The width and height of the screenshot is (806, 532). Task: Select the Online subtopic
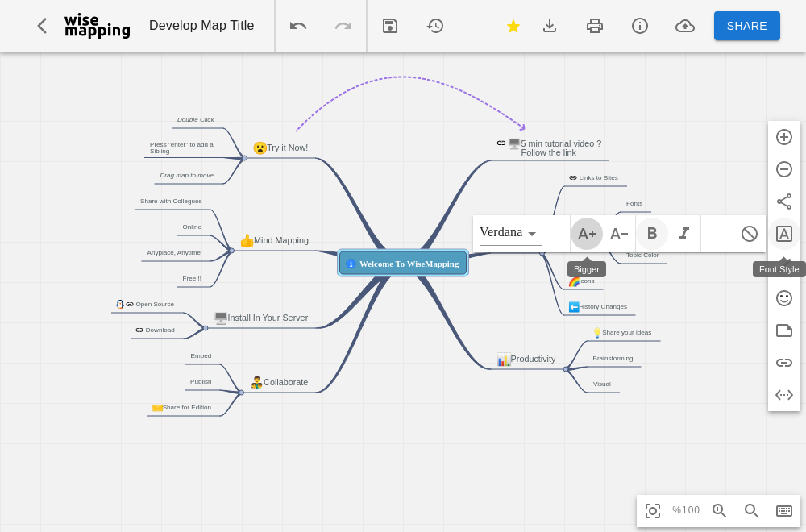tap(192, 227)
